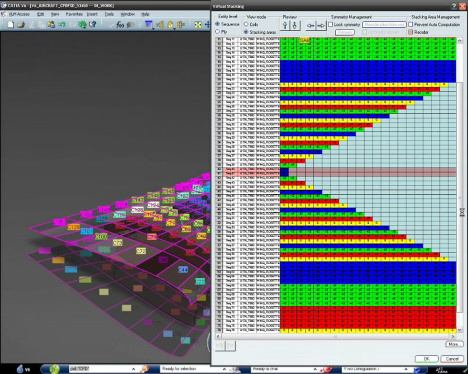This screenshot has width=468, height=374.
Task: Click the first greyed icon at dialog bottom-left
Action: click(x=220, y=346)
